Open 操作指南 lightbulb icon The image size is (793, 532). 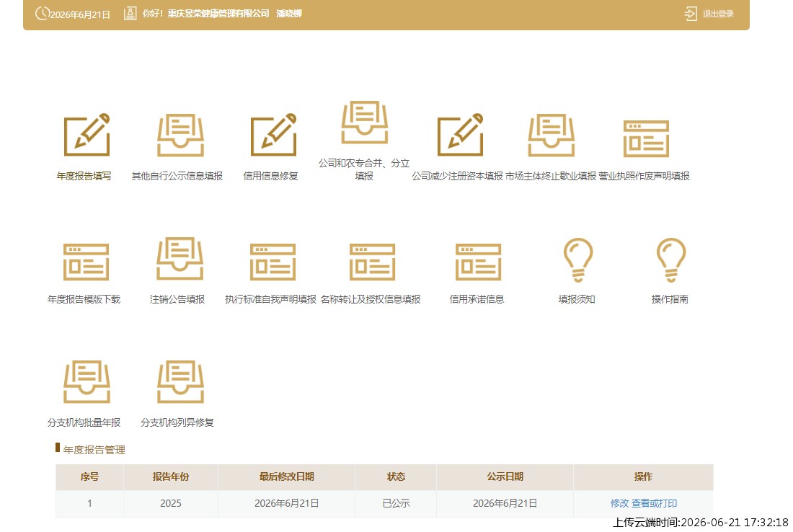click(671, 260)
